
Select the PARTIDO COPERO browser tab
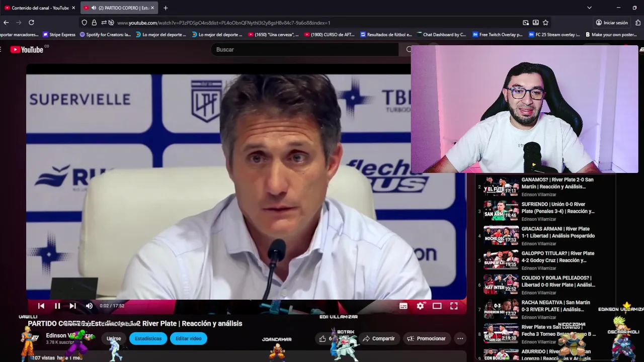(119, 8)
